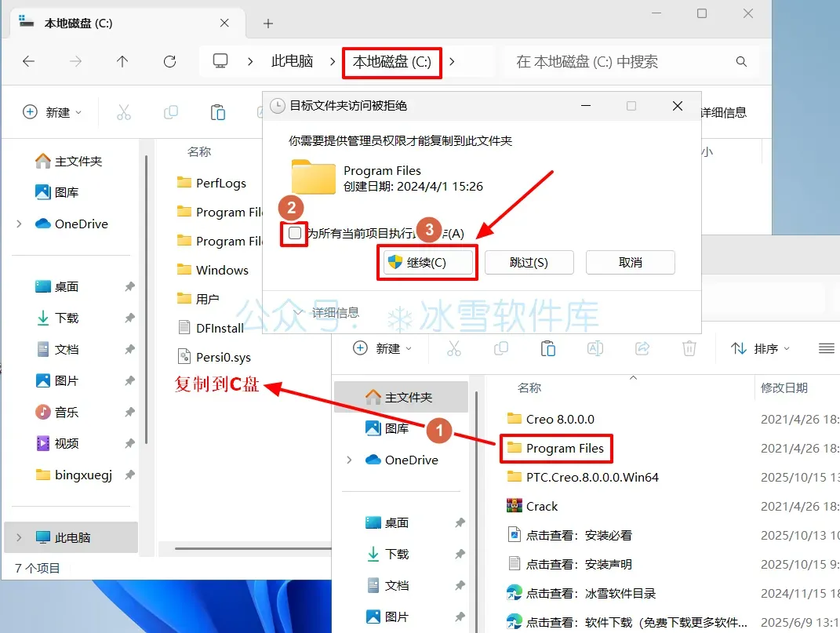Open 新建 dropdown in lower window

tap(383, 348)
